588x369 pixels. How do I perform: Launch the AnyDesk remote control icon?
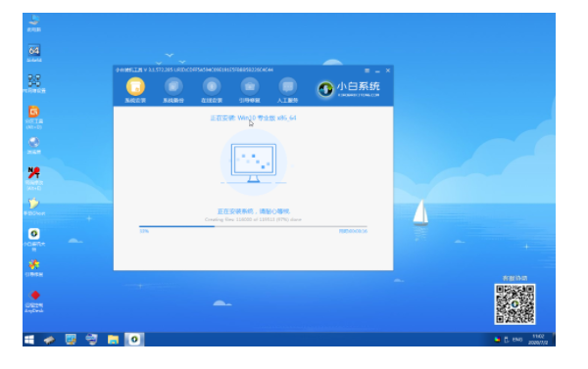(34, 300)
